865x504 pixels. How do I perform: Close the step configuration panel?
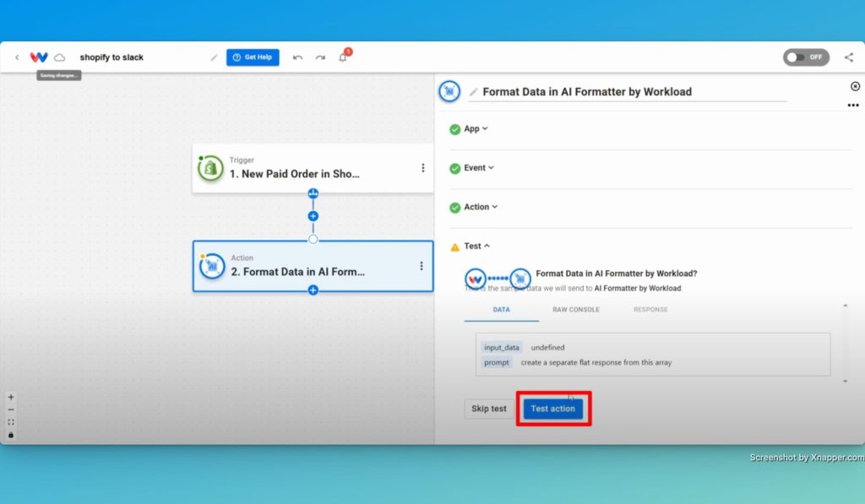pyautogui.click(x=855, y=87)
